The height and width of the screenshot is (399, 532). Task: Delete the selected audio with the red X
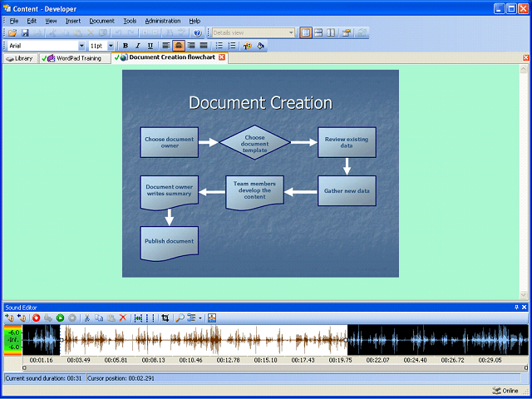123,318
